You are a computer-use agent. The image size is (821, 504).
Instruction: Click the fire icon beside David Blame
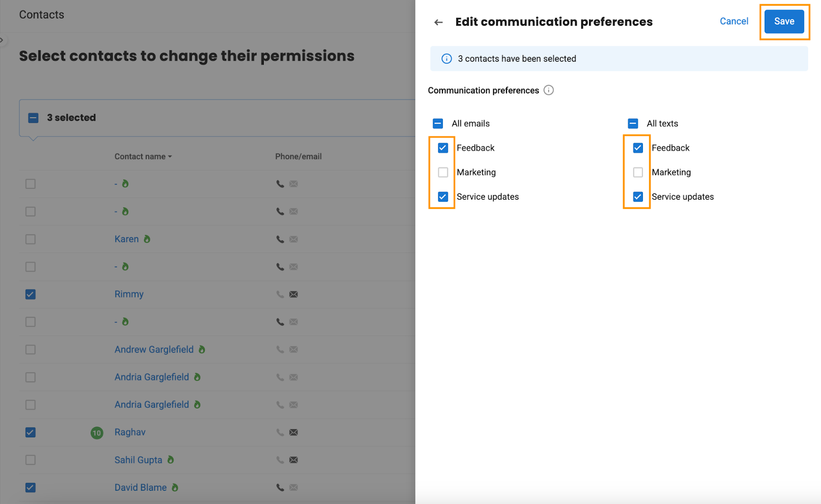pyautogui.click(x=175, y=487)
